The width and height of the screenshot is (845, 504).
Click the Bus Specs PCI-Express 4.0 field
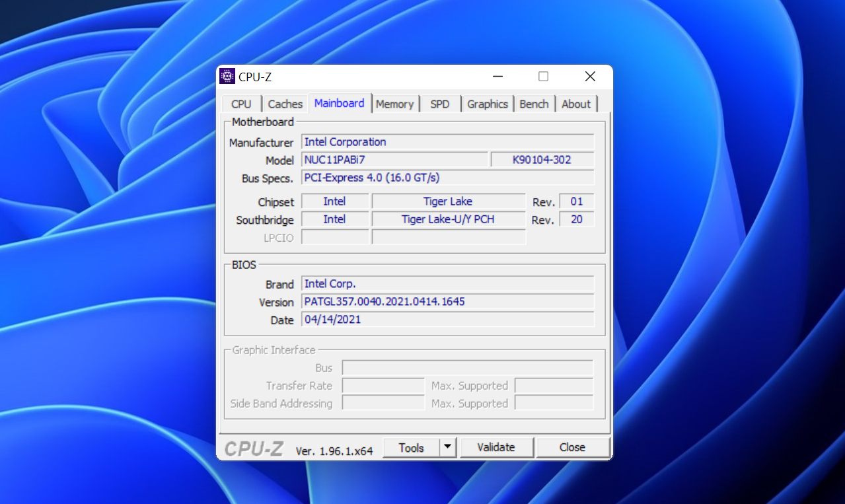click(x=448, y=178)
